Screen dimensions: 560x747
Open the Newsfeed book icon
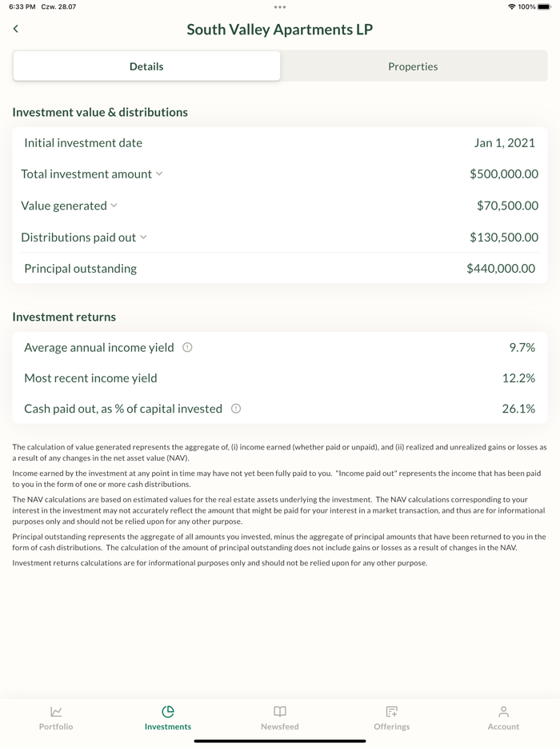(x=279, y=711)
